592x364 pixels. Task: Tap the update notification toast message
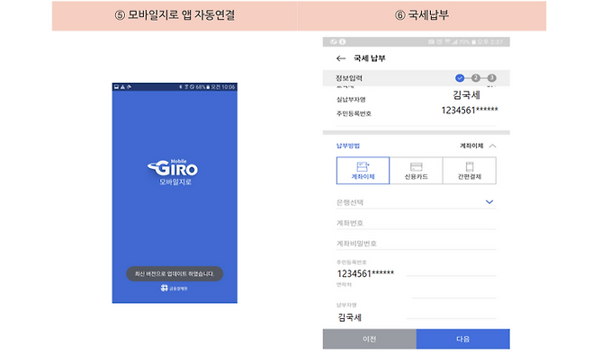(x=175, y=272)
